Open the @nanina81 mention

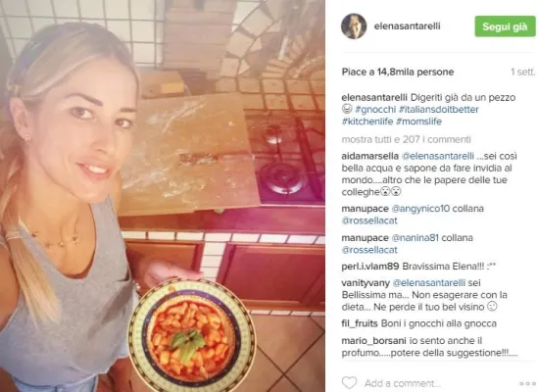coord(415,238)
